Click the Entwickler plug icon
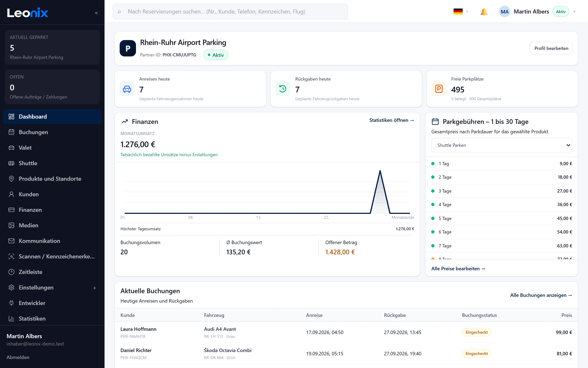 point(11,303)
